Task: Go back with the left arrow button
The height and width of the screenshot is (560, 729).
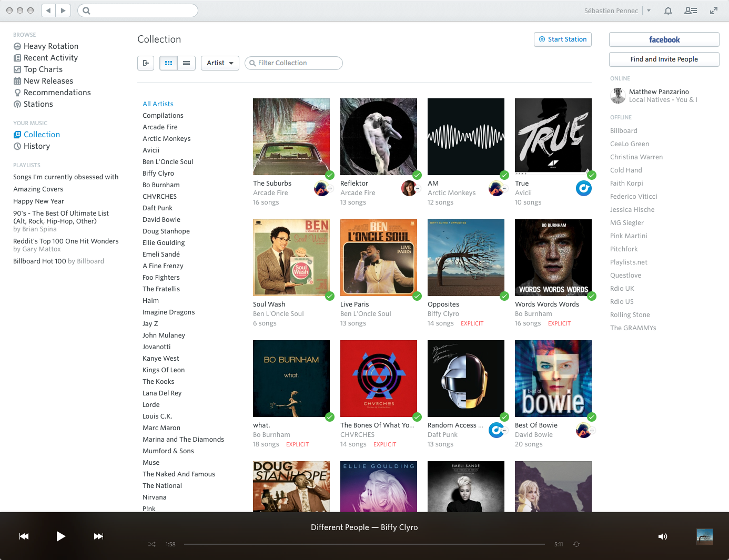Action: (48, 11)
